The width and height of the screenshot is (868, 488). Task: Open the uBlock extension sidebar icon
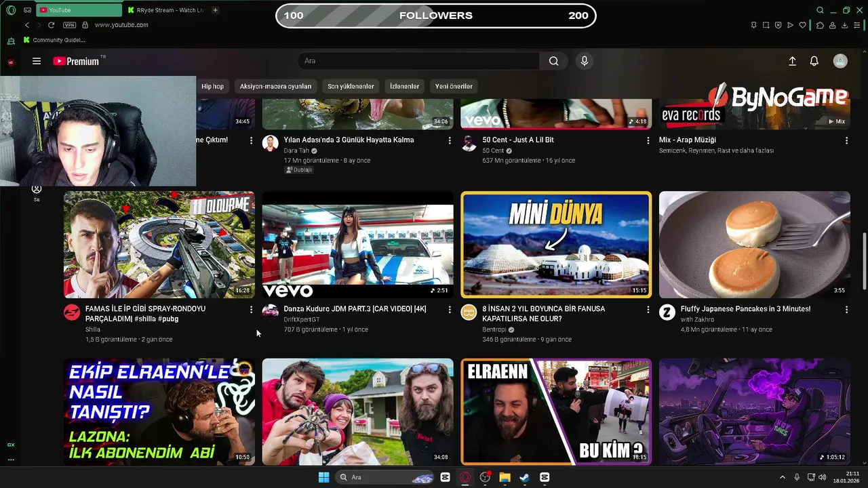[x=11, y=62]
